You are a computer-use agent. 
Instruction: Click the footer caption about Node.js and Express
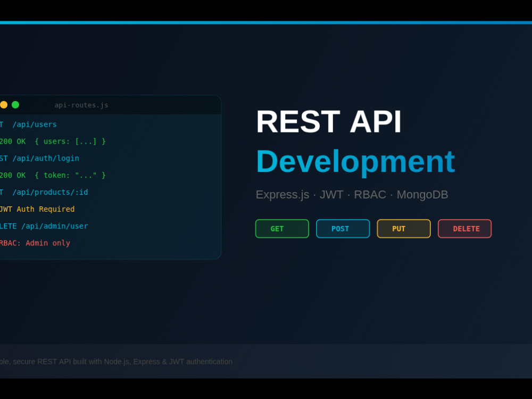click(x=116, y=362)
